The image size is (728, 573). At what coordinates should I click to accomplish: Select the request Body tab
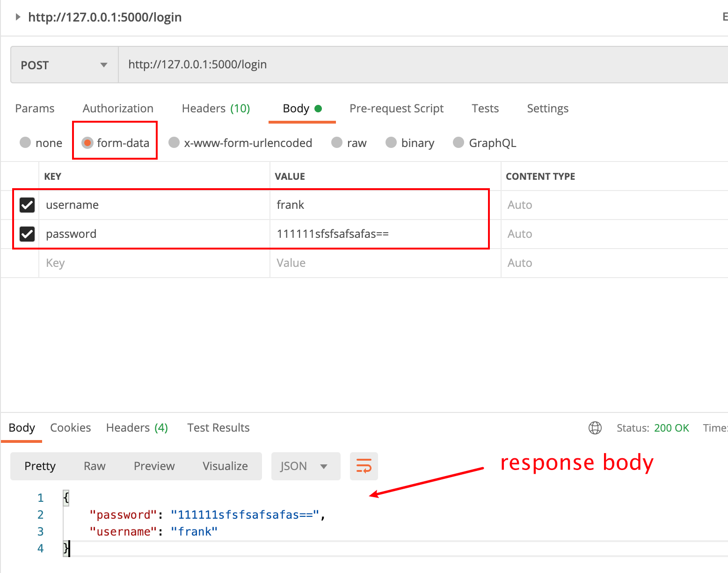(x=302, y=109)
